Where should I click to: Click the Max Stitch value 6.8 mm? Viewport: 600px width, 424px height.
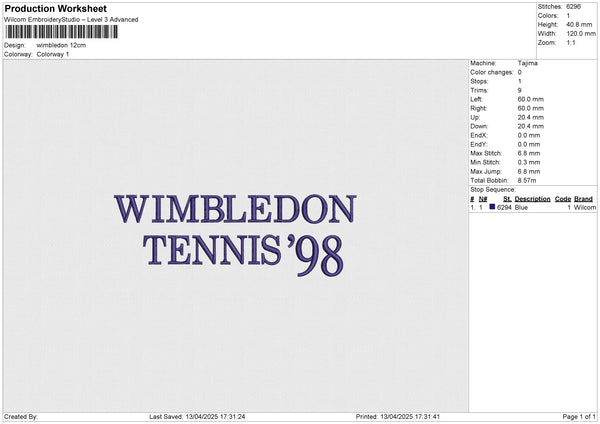coord(529,153)
